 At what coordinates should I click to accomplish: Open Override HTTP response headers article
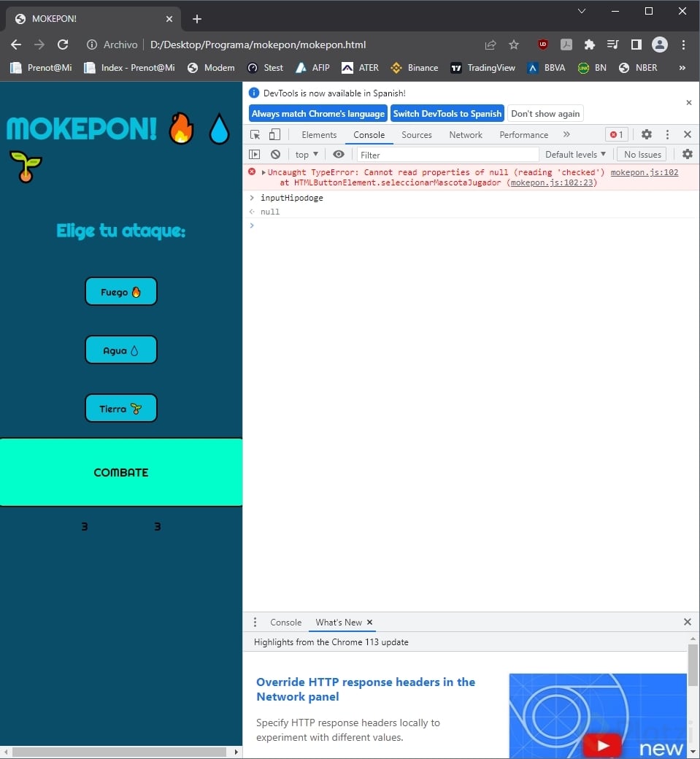click(366, 689)
